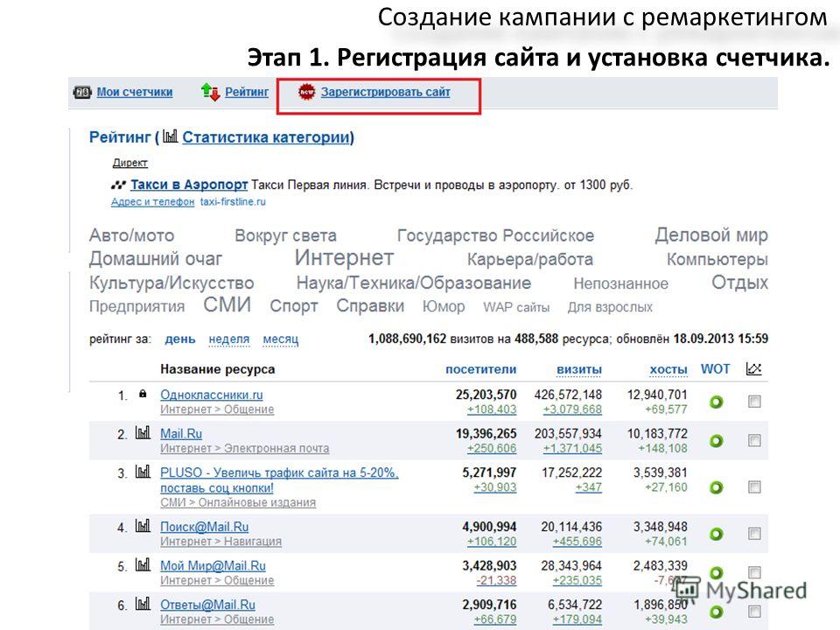Image resolution: width=840 pixels, height=630 pixels.
Task: Click the up-down arrows icon beside Рейтинг
Action: coord(210,92)
